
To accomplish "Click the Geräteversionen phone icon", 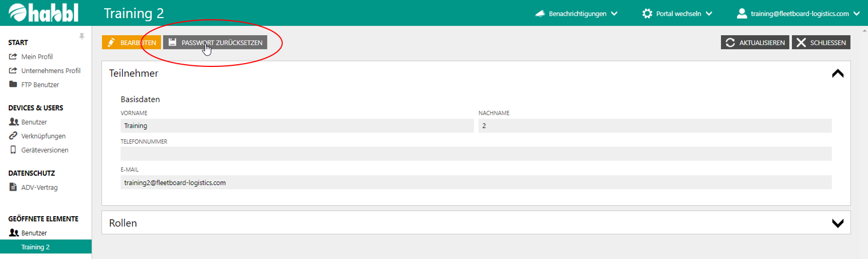I will [x=13, y=150].
